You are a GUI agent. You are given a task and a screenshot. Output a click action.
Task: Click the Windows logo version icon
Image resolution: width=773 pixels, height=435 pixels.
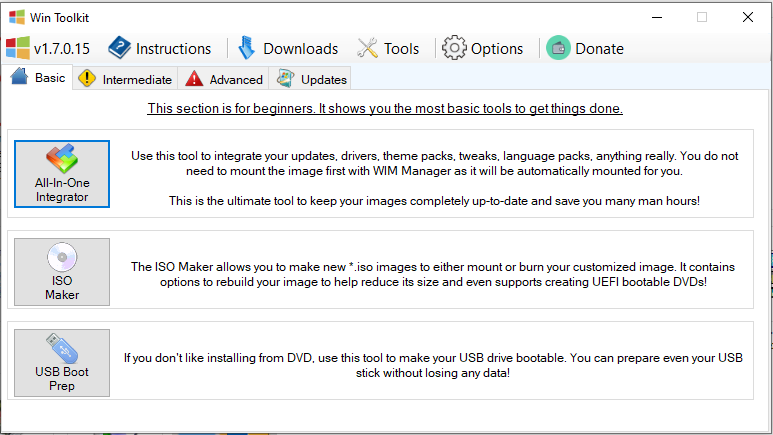coord(17,48)
